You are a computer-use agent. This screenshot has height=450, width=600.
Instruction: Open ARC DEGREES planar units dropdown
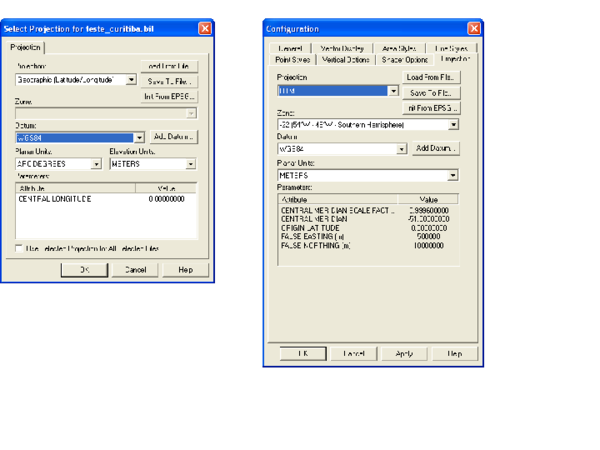96,164
